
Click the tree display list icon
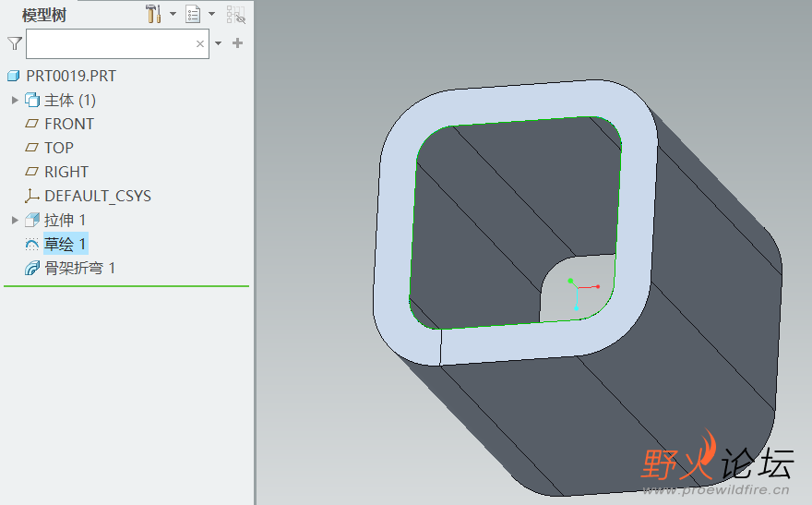point(193,14)
